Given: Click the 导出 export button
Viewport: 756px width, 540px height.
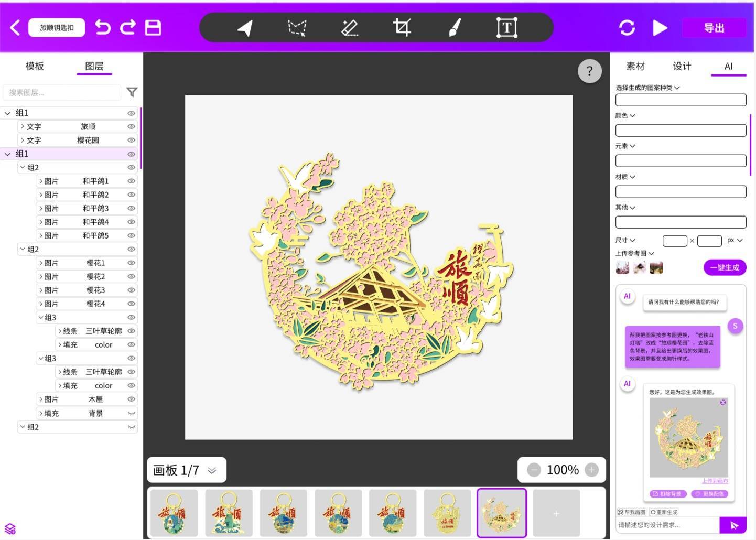Looking at the screenshot, I should [x=714, y=28].
